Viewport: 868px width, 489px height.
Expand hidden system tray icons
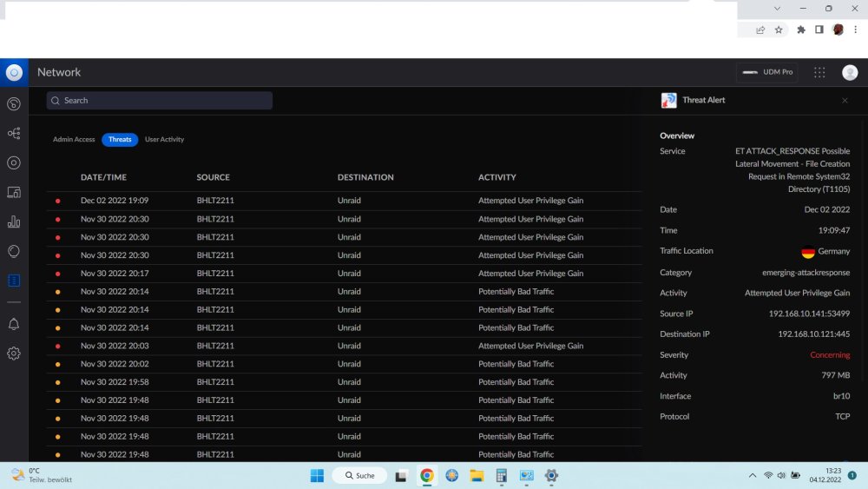753,476
